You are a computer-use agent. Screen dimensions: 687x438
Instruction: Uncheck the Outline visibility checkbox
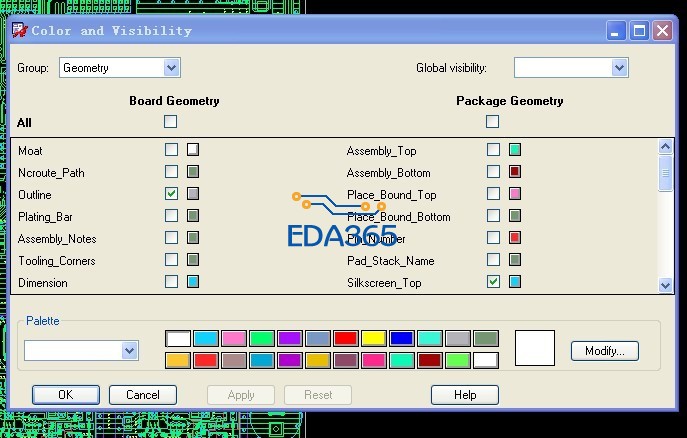(x=171, y=194)
